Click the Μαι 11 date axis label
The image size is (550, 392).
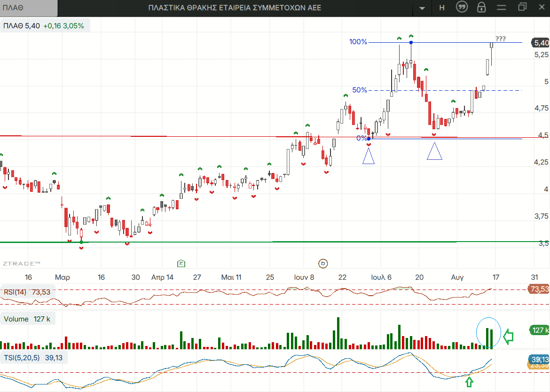point(231,277)
